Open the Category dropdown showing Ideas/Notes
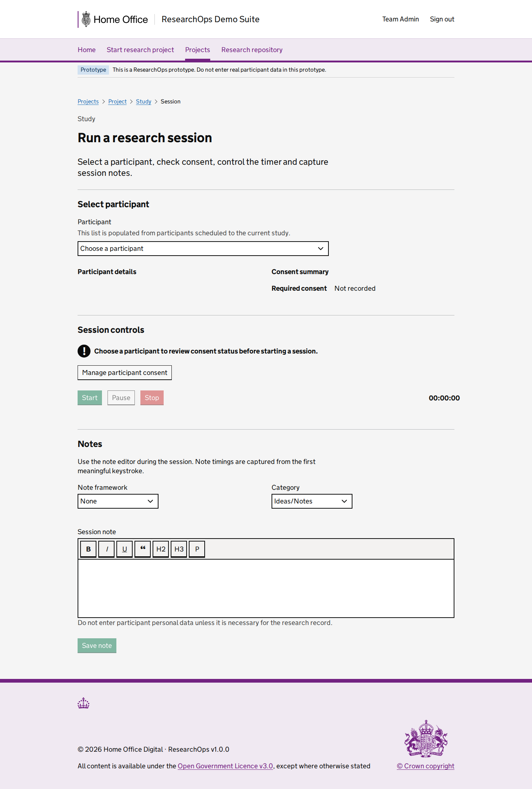532x789 pixels. pos(312,501)
